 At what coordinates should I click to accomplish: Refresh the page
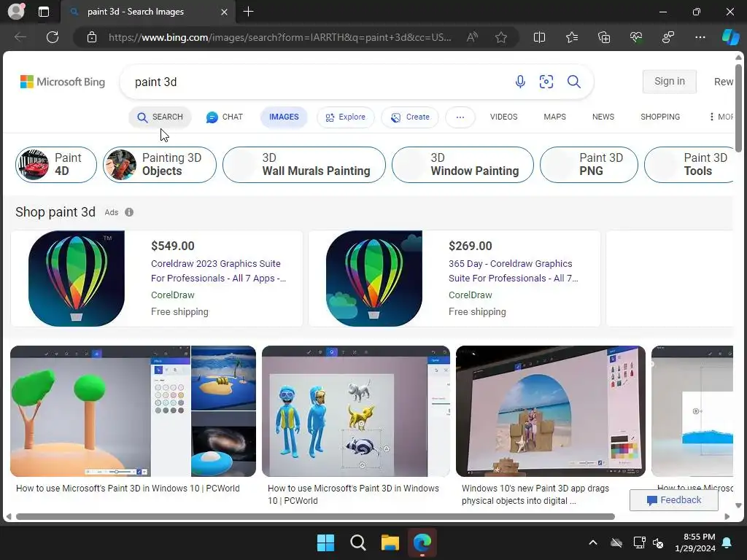point(53,37)
